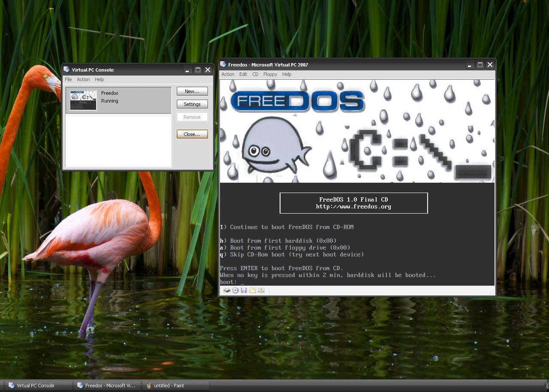Click the floppy disk status icon

pos(244,290)
